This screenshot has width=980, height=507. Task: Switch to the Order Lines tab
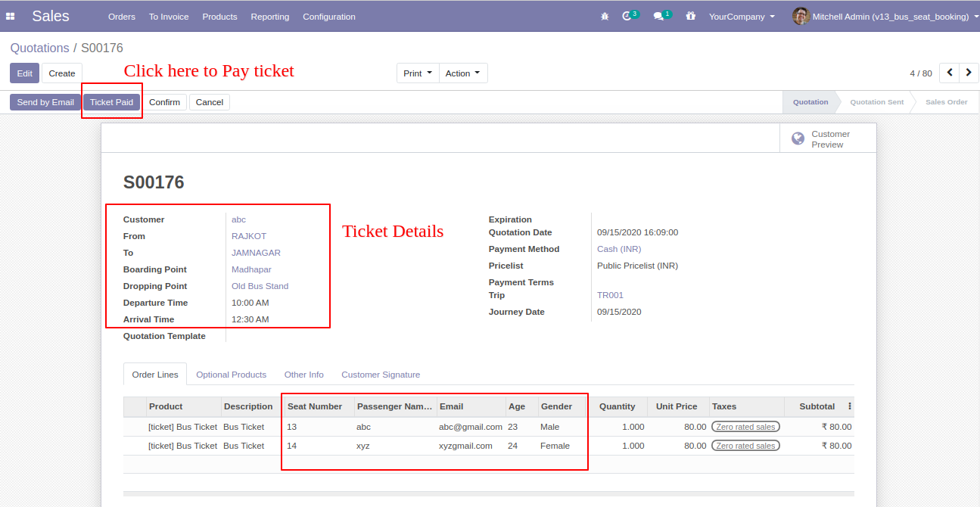click(155, 375)
